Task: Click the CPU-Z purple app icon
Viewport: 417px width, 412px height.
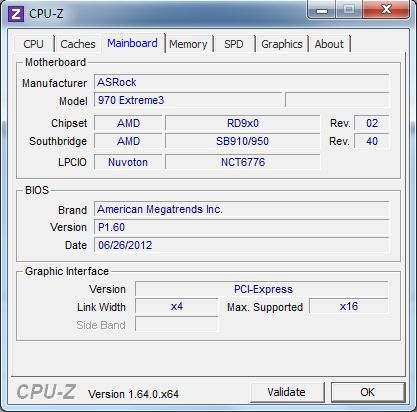Action: [x=16, y=14]
